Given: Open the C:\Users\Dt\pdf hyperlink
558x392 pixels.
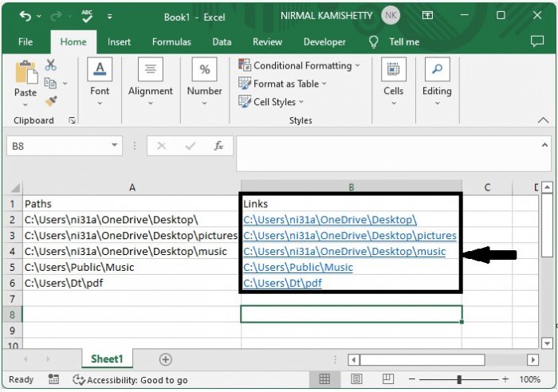Looking at the screenshot, I should 282,283.
